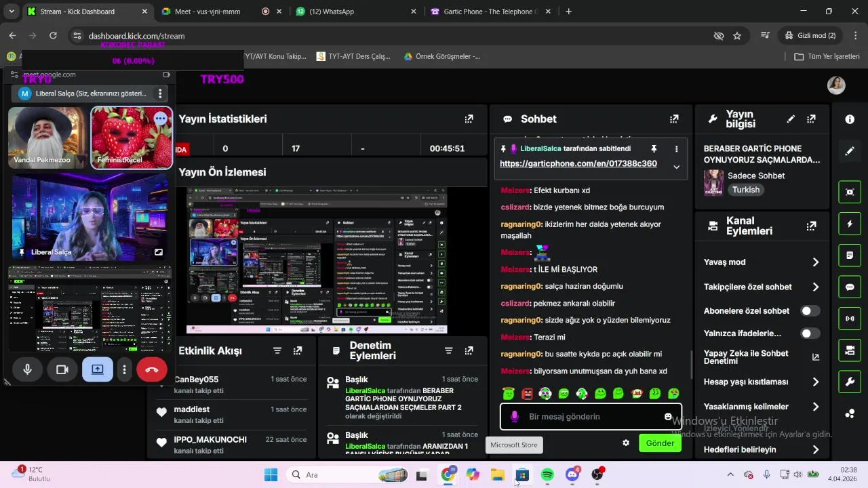Open FeministRecel tile options in Meet
This screenshot has width=868, height=488.
tap(160, 119)
